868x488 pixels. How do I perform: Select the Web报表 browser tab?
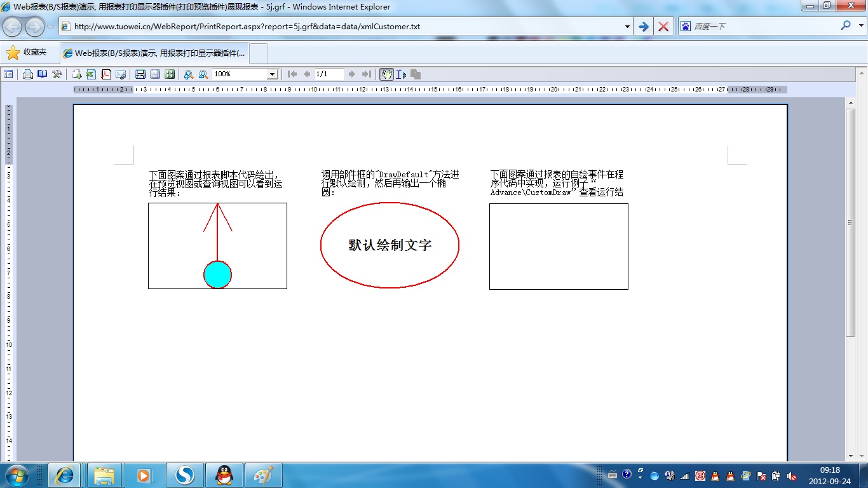(x=154, y=53)
